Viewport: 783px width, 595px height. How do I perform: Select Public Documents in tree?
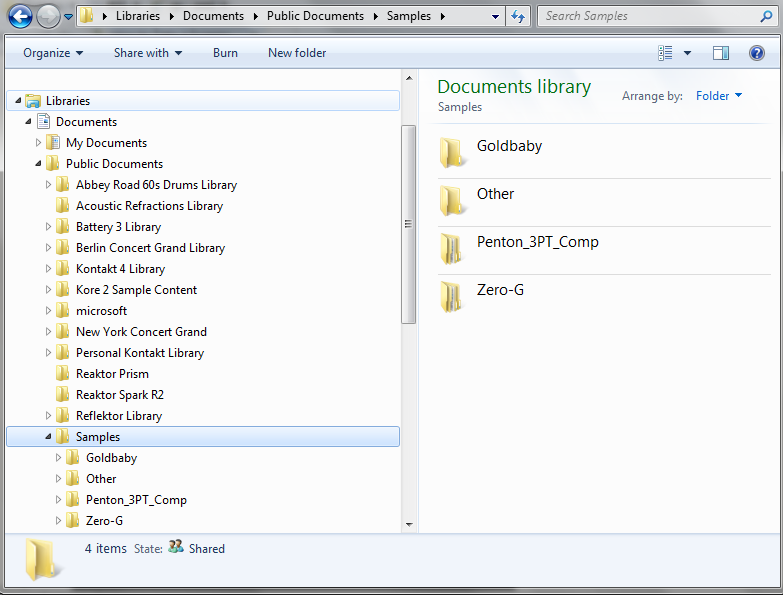click(114, 164)
